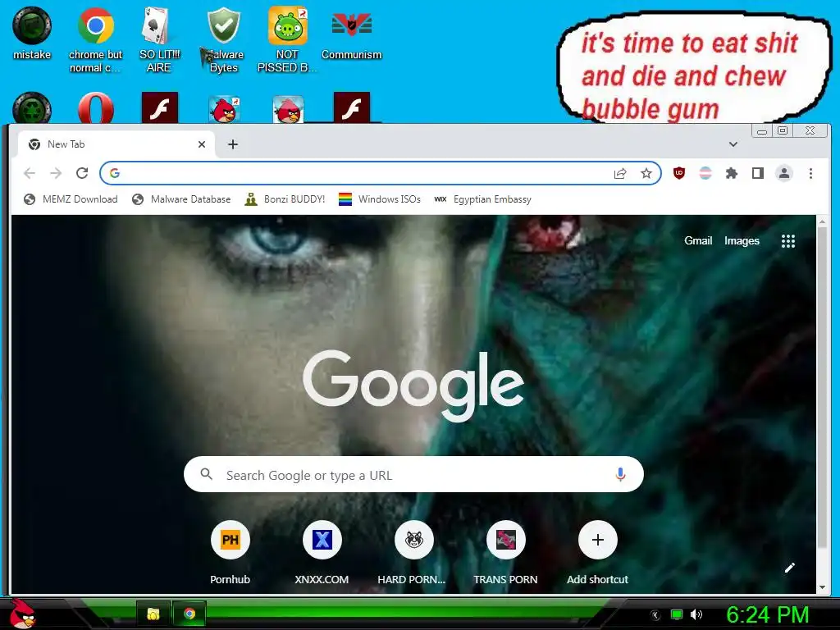
Task: Open the Extensions puzzle-piece menu
Action: 731,173
